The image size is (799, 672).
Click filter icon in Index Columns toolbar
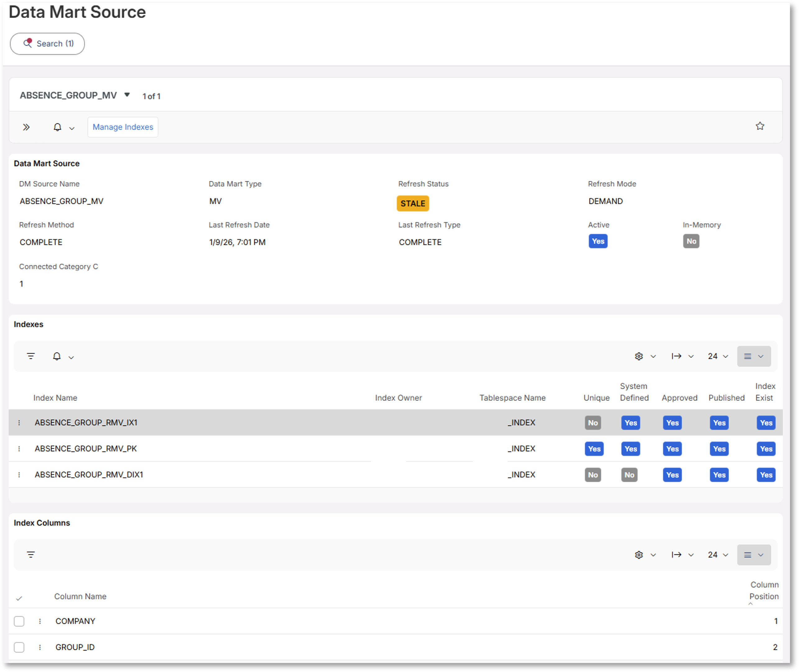(x=31, y=555)
